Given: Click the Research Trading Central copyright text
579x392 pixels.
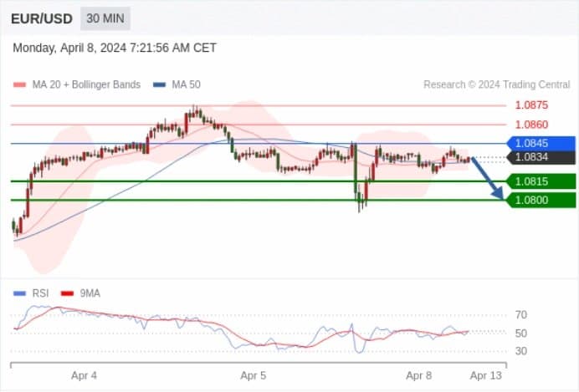Looking at the screenshot, I should tap(497, 84).
